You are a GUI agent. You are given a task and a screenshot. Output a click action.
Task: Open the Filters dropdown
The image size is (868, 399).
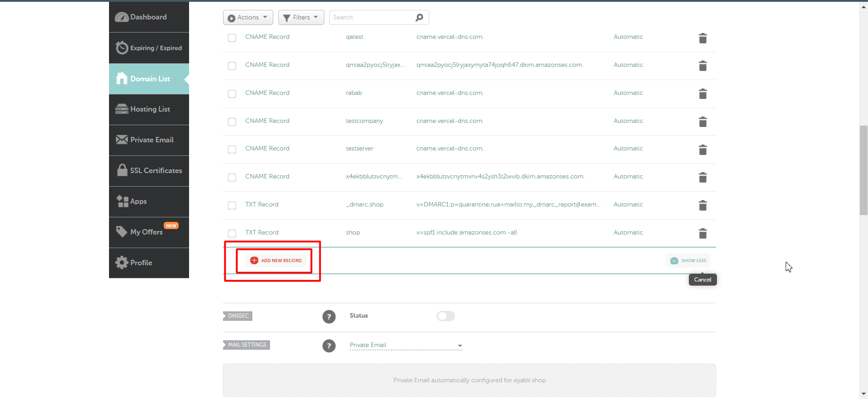click(301, 18)
